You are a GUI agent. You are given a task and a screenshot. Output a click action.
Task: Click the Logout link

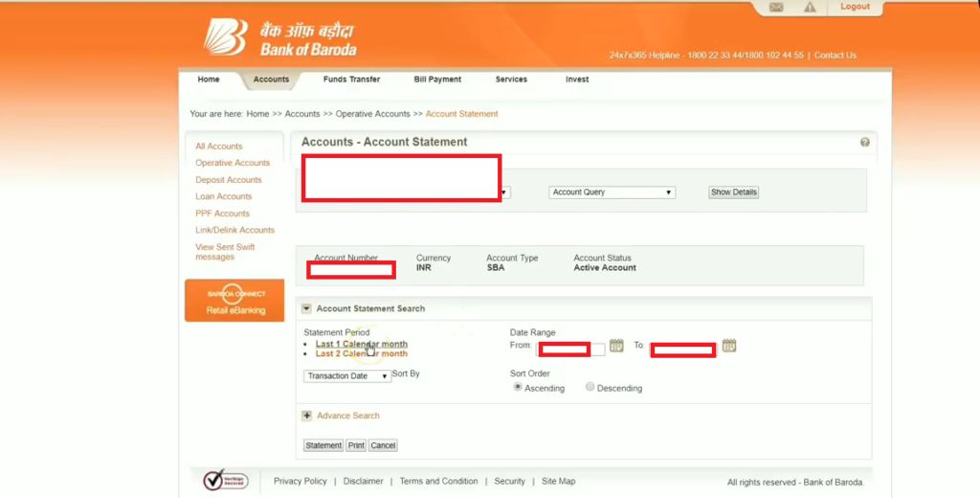click(x=855, y=7)
